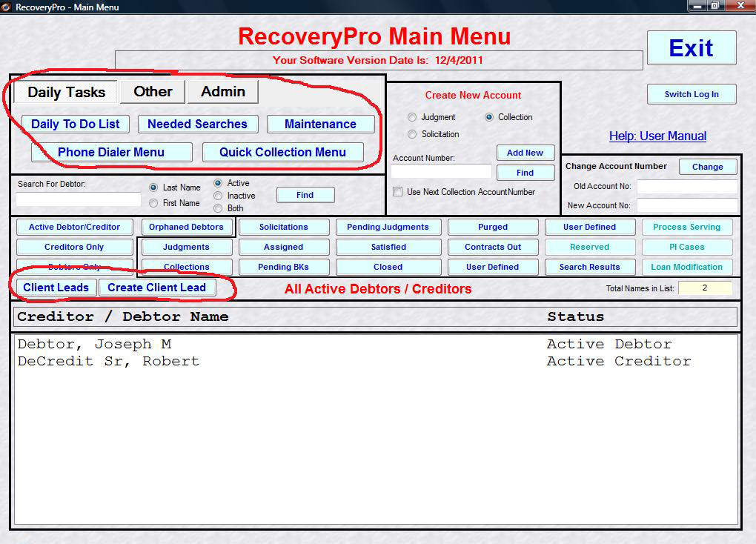Click the New Account No field
This screenshot has width=756, height=544.
[x=687, y=205]
